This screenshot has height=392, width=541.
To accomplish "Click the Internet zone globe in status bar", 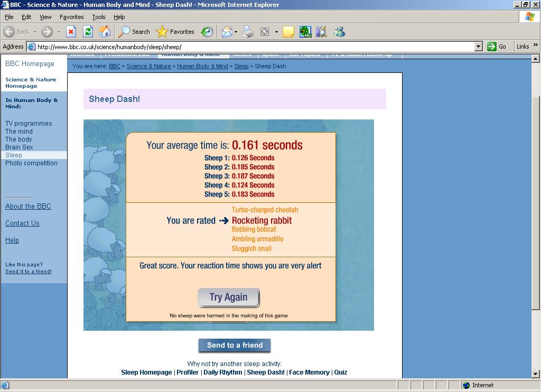I will (466, 385).
